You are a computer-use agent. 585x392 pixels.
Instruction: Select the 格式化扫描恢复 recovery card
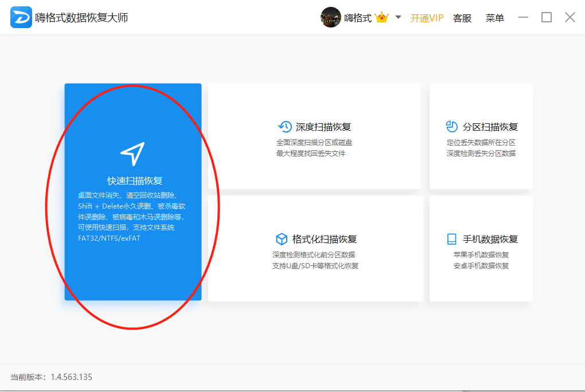tap(315, 248)
